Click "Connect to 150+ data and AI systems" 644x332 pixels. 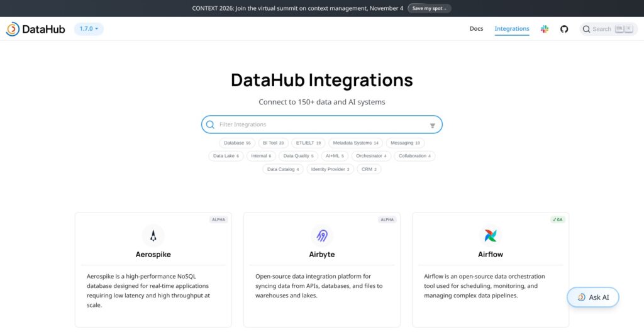tap(322, 102)
